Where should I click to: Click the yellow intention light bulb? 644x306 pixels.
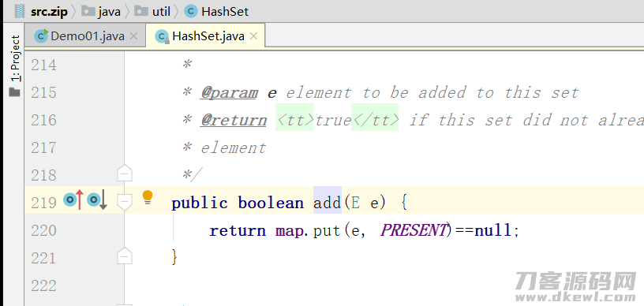[x=148, y=197]
